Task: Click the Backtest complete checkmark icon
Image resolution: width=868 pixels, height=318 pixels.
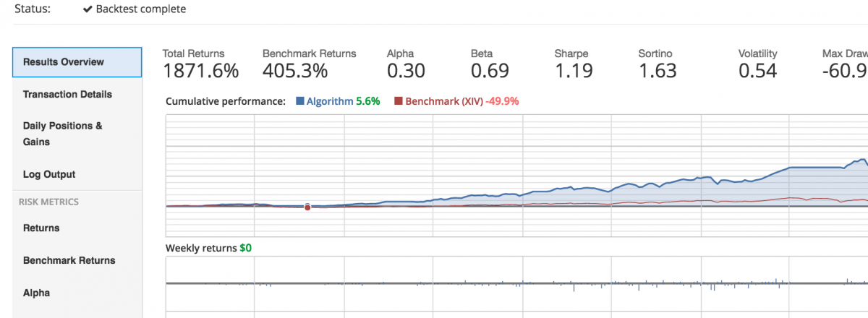Action: 88,9
